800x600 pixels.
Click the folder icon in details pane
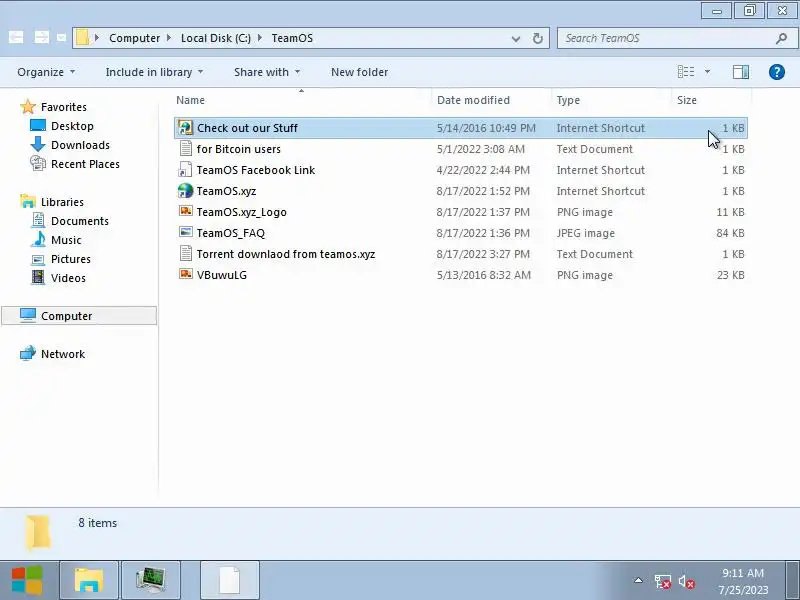click(38, 532)
